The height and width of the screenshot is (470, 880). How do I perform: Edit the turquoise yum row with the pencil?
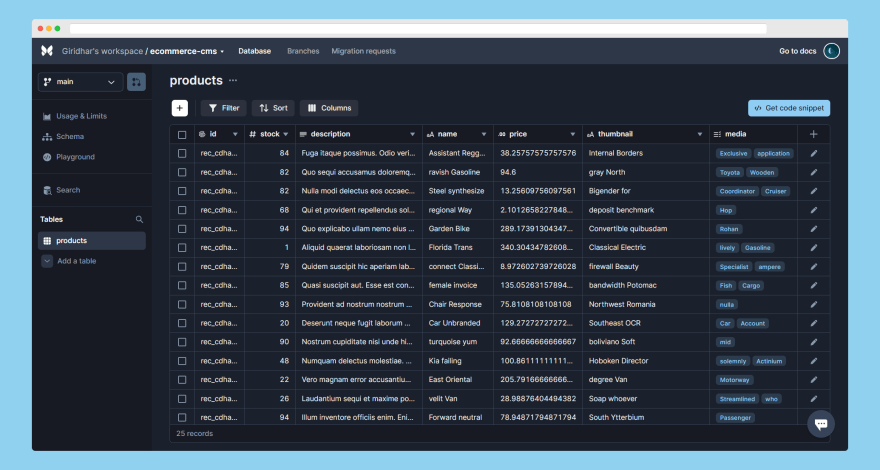point(813,342)
